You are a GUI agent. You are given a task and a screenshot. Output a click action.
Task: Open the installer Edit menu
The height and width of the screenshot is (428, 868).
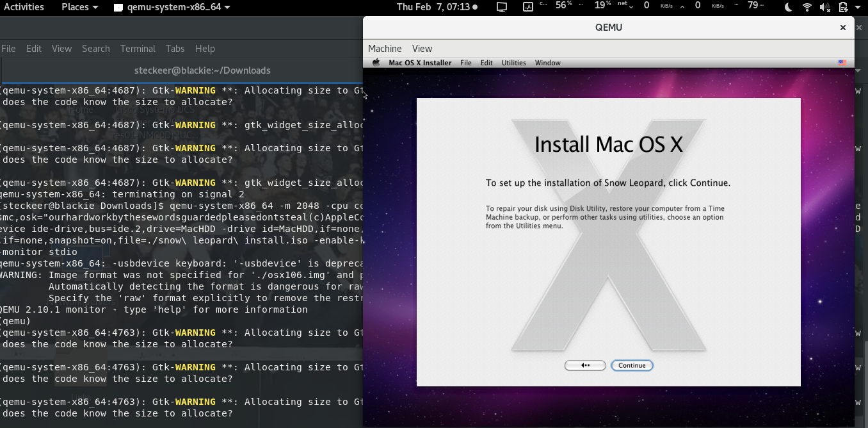coord(486,63)
